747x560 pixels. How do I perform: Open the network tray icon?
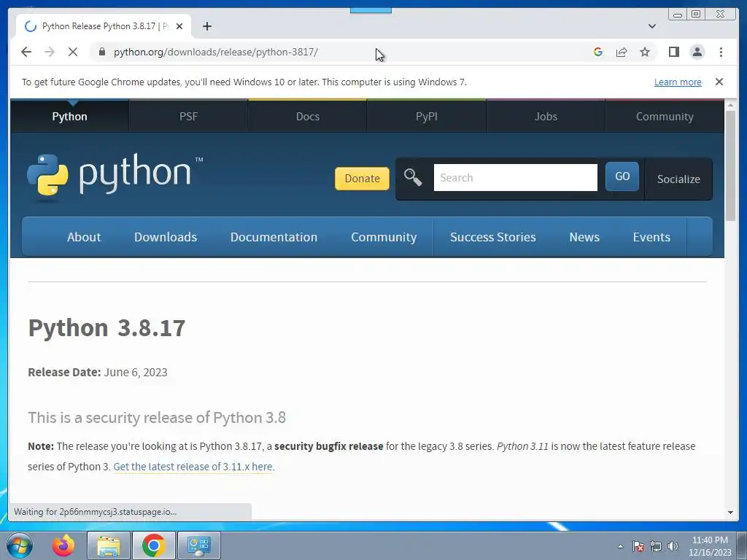pyautogui.click(x=656, y=546)
